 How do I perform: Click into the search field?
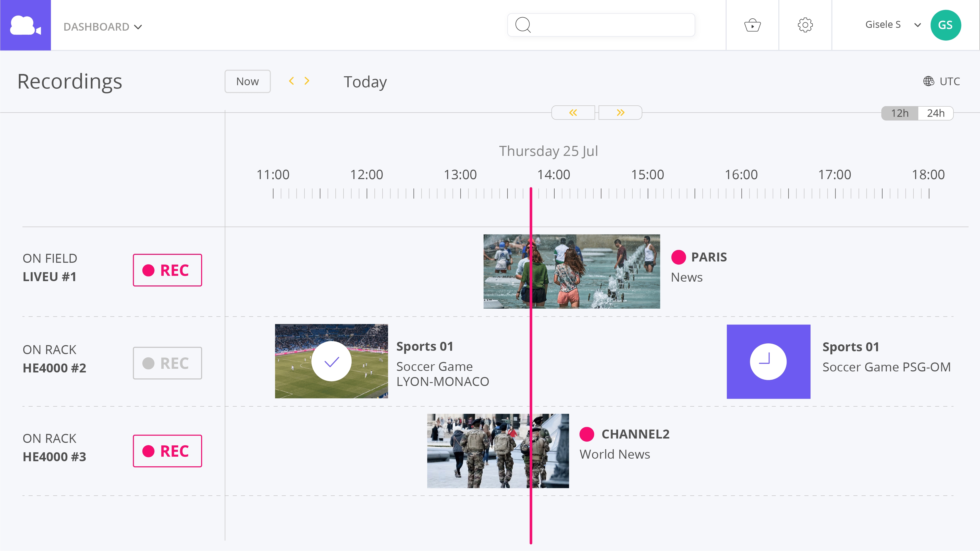tap(609, 25)
